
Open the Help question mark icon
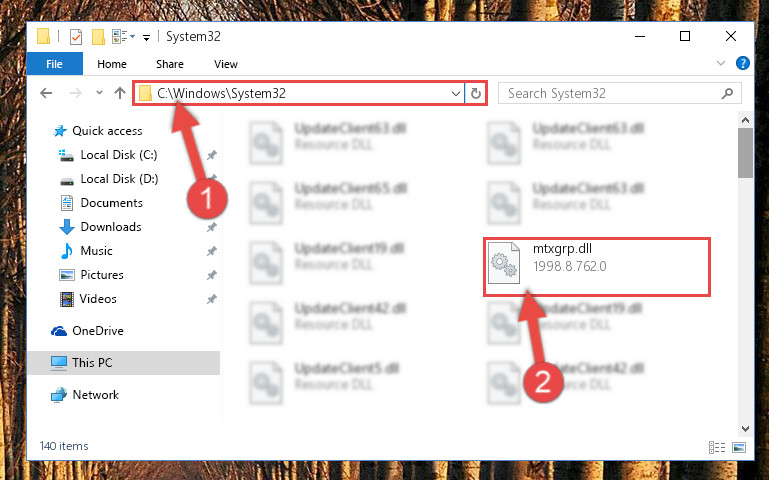pos(743,63)
